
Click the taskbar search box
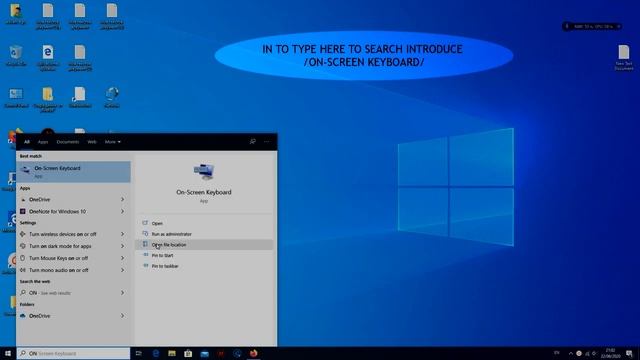click(x=73, y=353)
